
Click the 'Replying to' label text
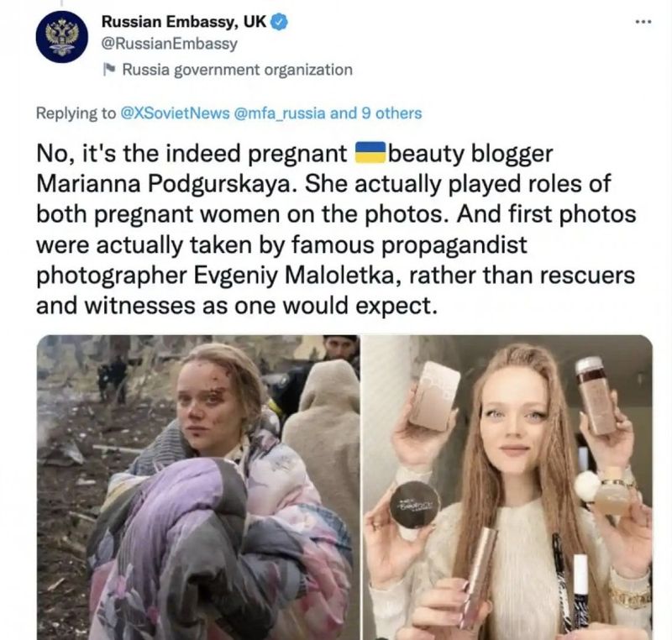76,113
